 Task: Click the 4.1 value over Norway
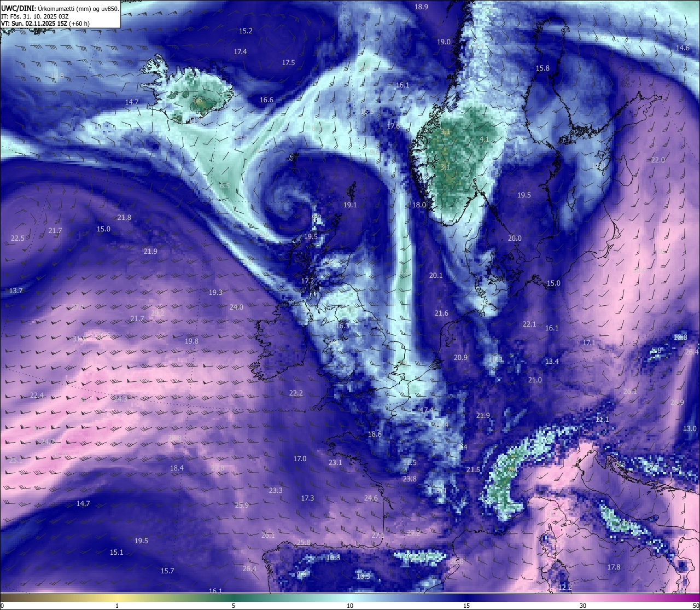click(484, 140)
